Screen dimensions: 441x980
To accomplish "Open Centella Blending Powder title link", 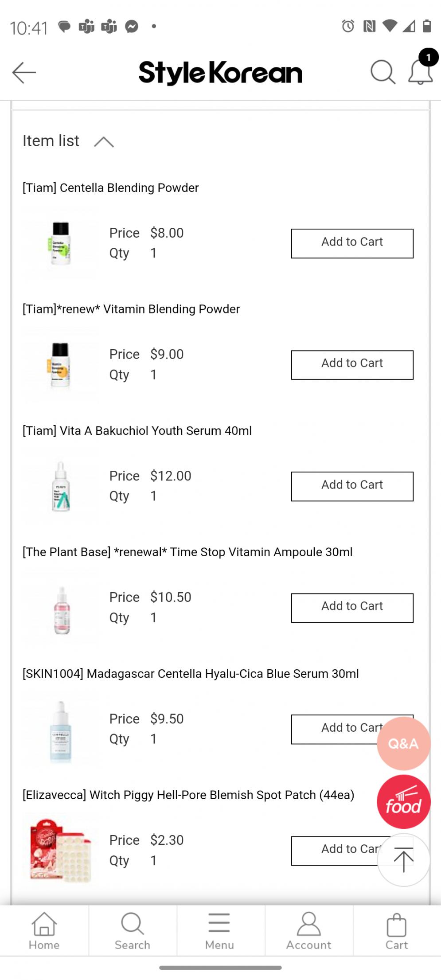I will coord(111,188).
